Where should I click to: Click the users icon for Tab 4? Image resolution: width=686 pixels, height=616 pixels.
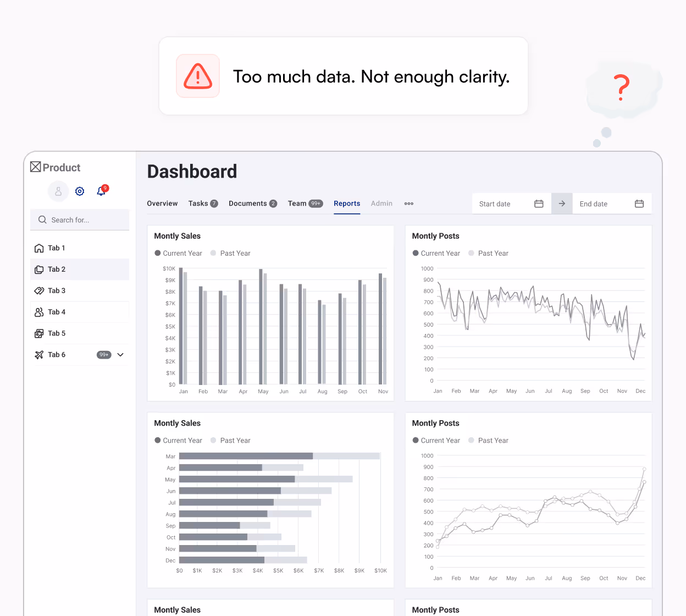pyautogui.click(x=39, y=312)
